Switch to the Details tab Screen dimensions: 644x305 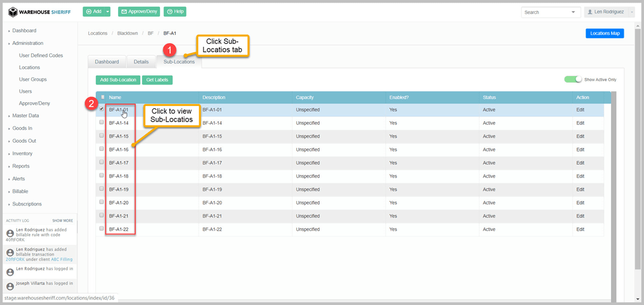pyautogui.click(x=141, y=62)
